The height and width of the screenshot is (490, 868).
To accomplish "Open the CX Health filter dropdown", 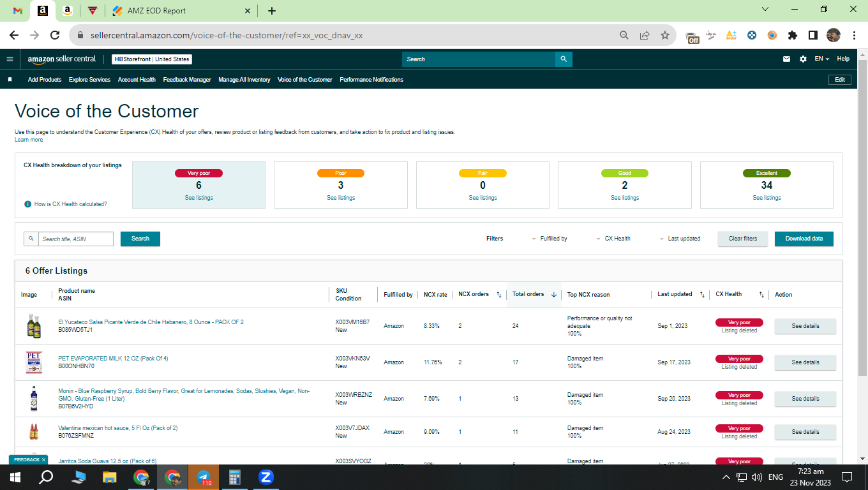I will coord(613,239).
